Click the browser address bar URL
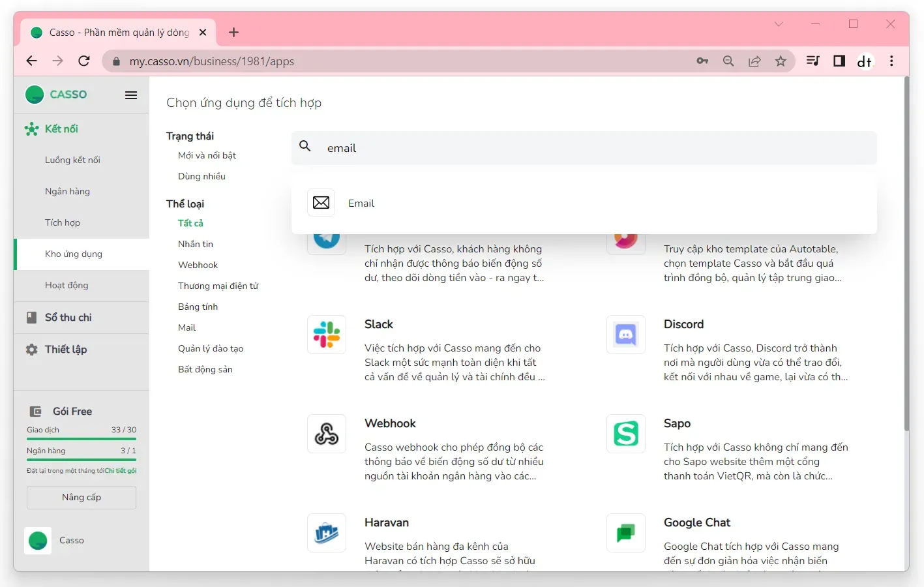The height and width of the screenshot is (587, 924). click(212, 61)
